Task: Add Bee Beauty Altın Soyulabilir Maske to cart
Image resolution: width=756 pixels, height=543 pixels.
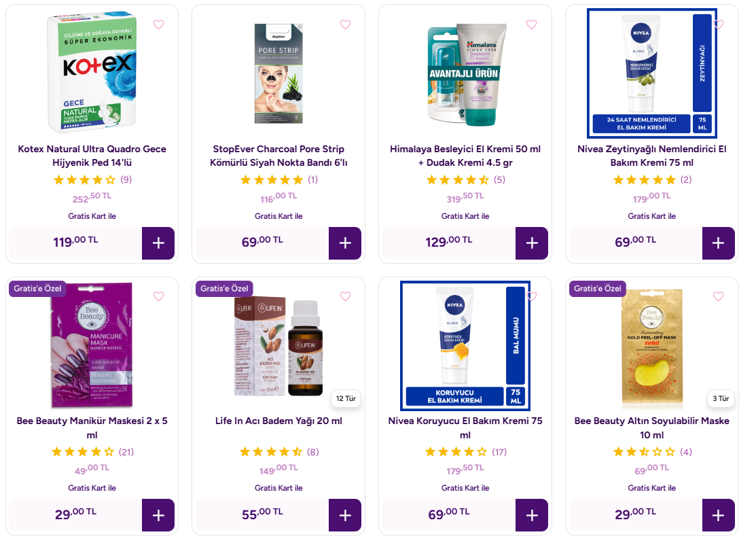Action: (x=718, y=515)
